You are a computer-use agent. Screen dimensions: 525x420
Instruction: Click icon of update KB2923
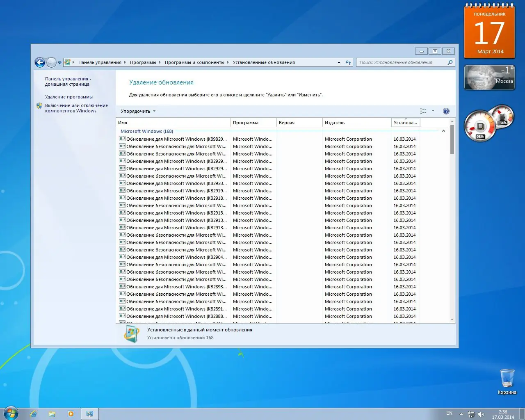122,183
